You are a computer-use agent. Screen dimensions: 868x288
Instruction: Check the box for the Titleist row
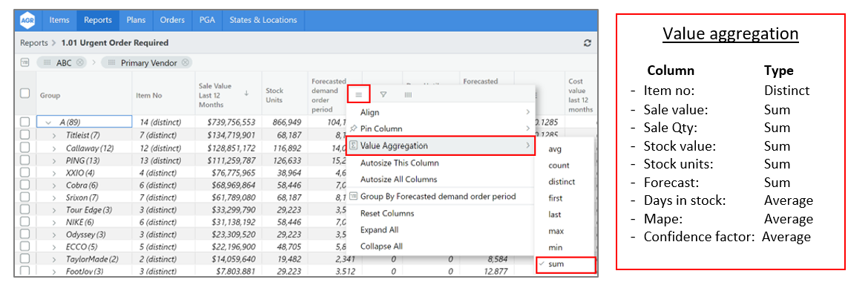pyautogui.click(x=24, y=134)
